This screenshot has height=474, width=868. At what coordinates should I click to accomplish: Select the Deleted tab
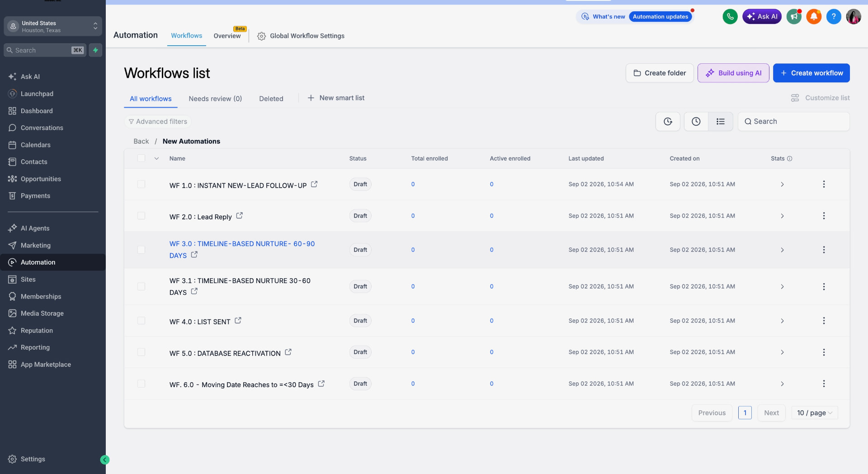[x=271, y=99]
